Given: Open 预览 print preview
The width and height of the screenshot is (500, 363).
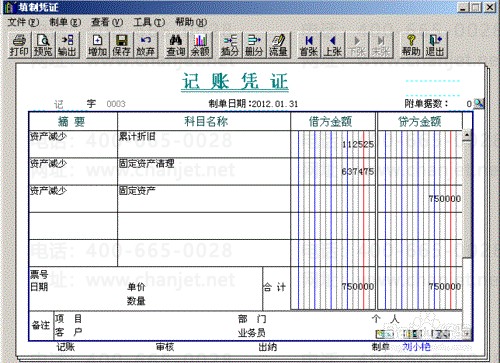Looking at the screenshot, I should click(43, 45).
